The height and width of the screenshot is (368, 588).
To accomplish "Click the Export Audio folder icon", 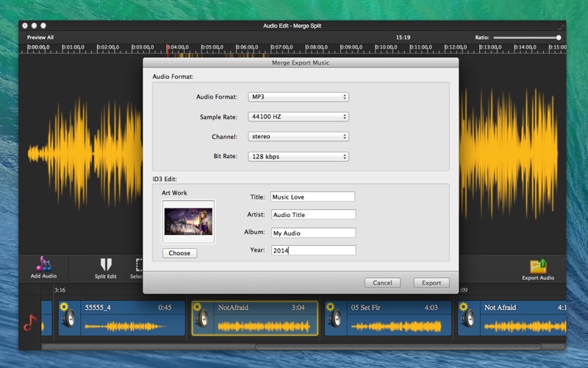I will [x=538, y=266].
